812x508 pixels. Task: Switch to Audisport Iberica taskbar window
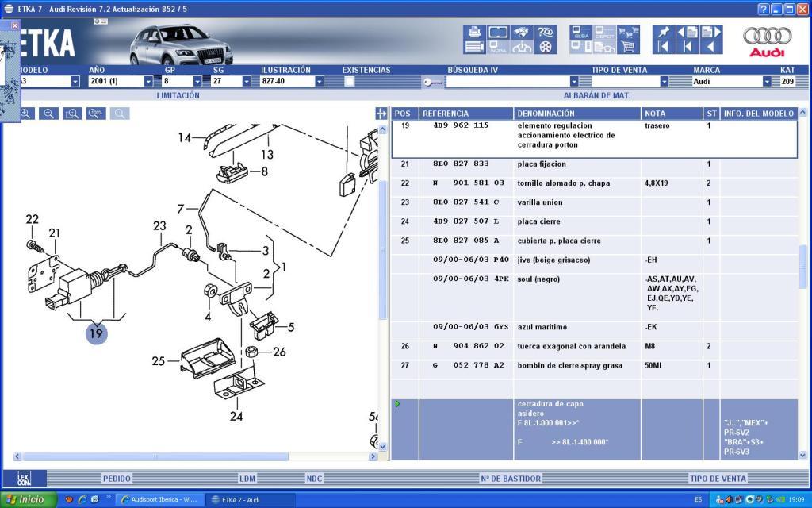159,500
